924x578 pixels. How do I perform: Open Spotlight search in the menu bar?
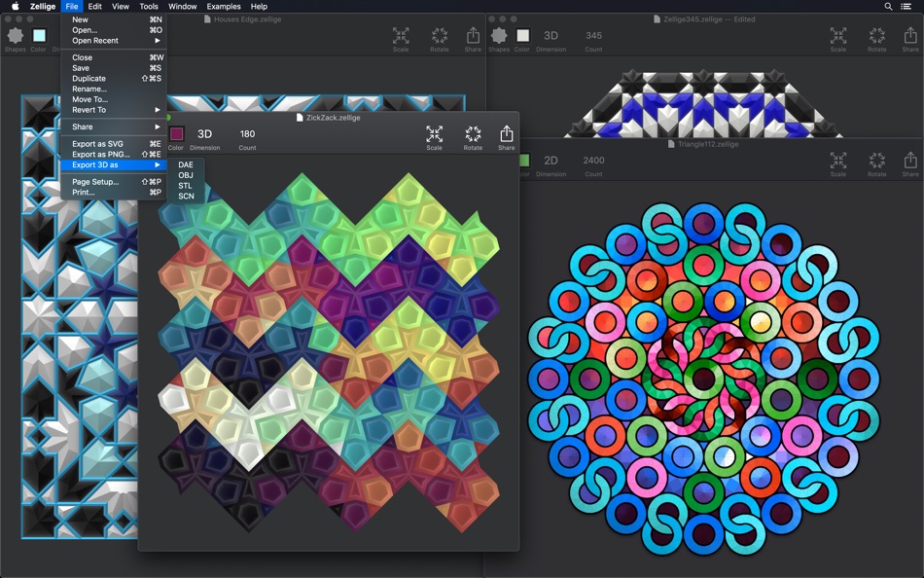(888, 6)
